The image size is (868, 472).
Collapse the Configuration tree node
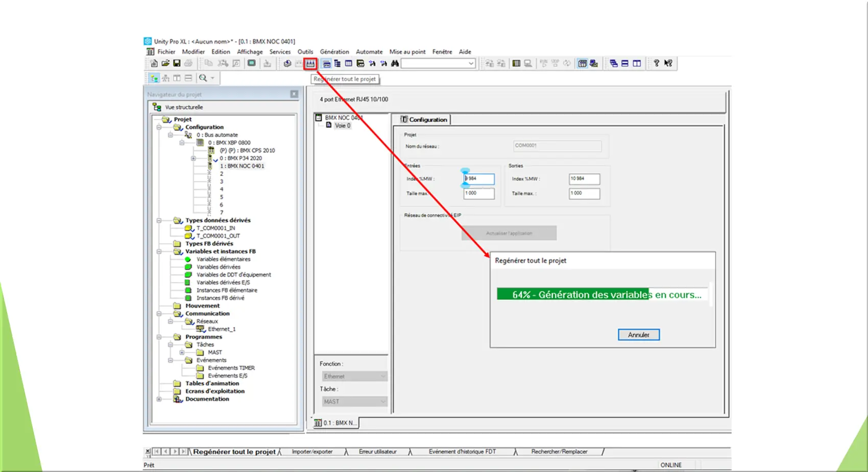click(159, 127)
